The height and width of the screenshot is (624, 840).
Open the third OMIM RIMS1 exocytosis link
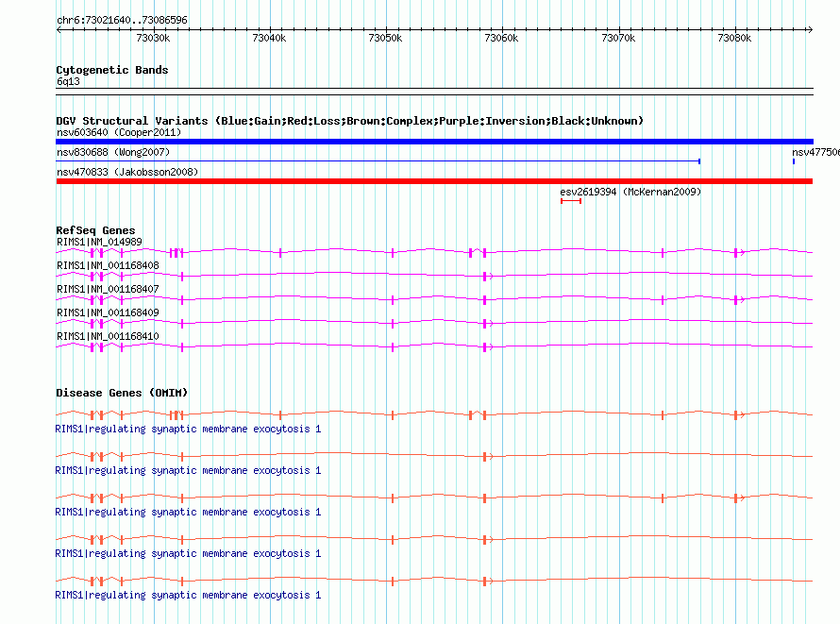pos(188,512)
